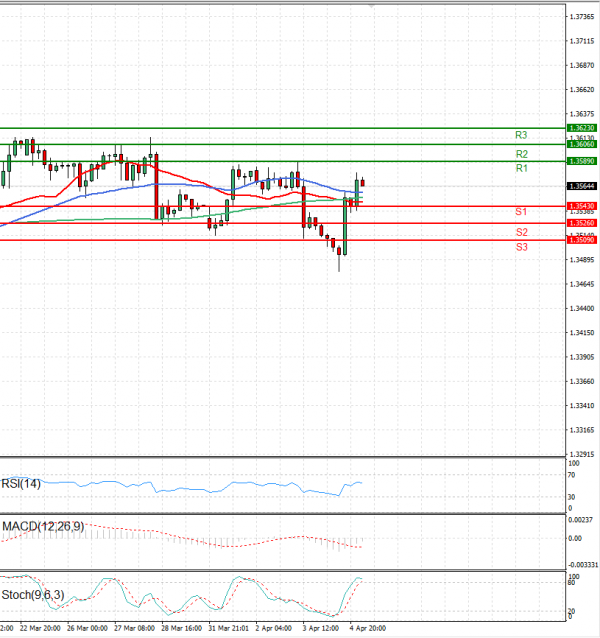
Task: Click the 22 Mar 20:00 time label
Action: point(40,628)
